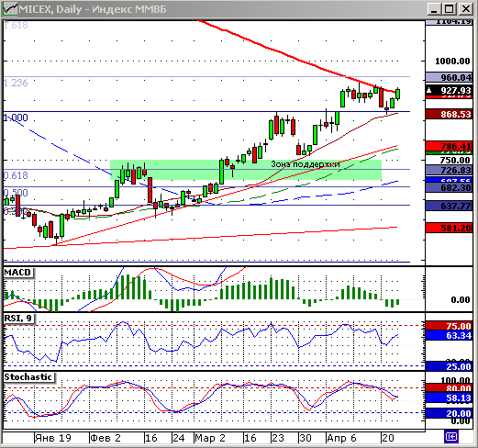Screen dimensions: 478x448
Task: Click the 726.83 Fibonacci price tag
Action: pyautogui.click(x=449, y=170)
